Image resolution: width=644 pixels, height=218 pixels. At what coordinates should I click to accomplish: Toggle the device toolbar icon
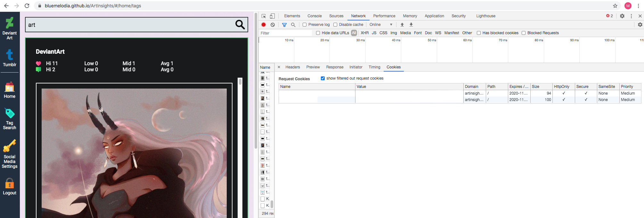pyautogui.click(x=272, y=16)
